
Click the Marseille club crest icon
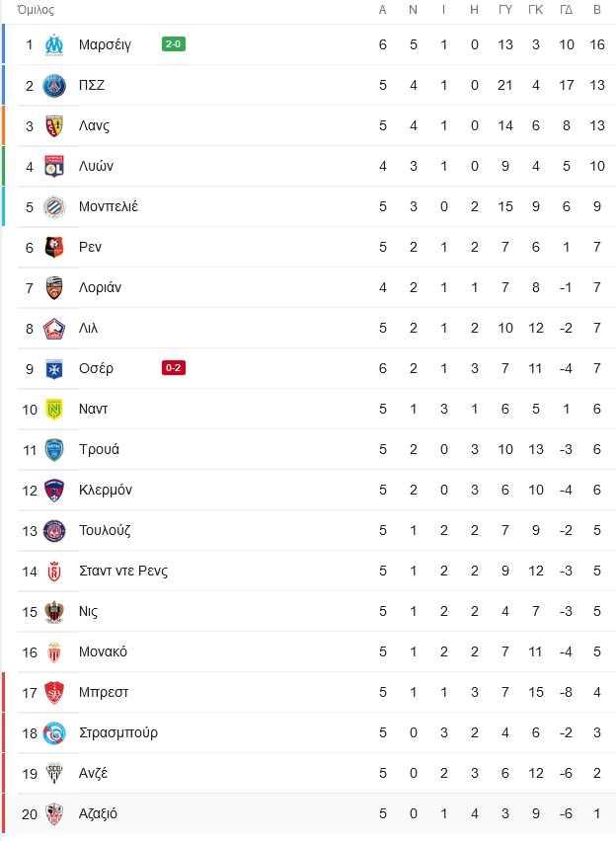(x=54, y=45)
